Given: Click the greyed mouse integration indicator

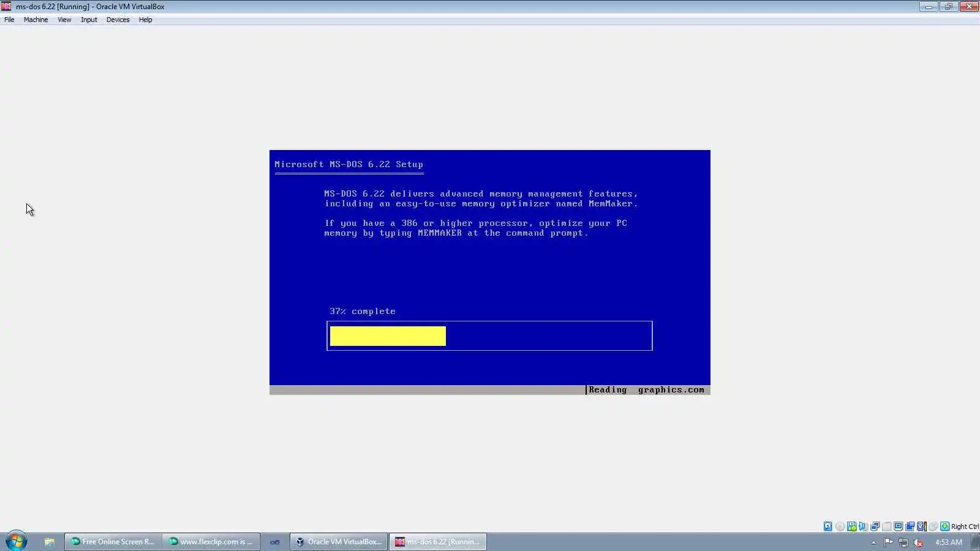Looking at the screenshot, I should click(x=933, y=527).
